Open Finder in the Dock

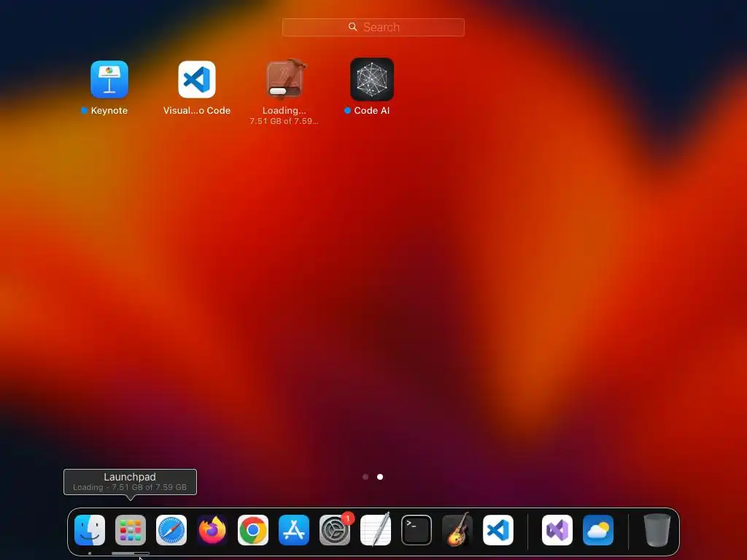click(x=90, y=530)
